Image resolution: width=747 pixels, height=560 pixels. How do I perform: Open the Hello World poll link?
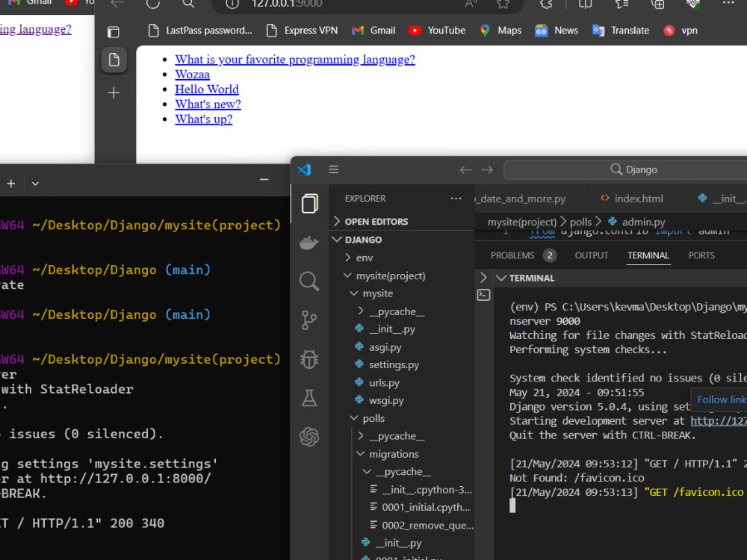(207, 89)
